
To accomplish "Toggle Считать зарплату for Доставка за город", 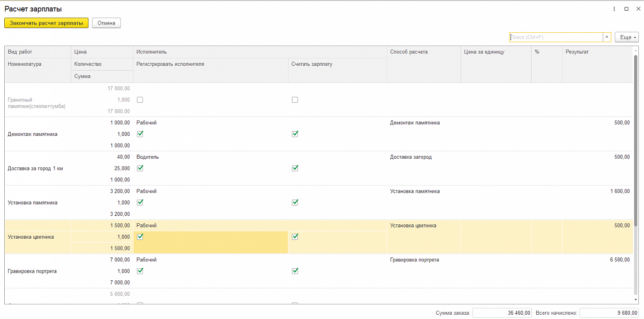I will [x=295, y=169].
